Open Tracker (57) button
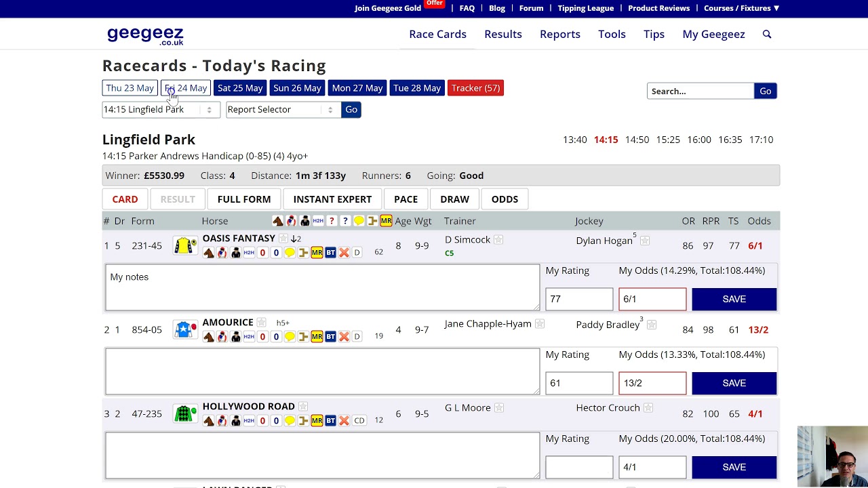 point(475,88)
